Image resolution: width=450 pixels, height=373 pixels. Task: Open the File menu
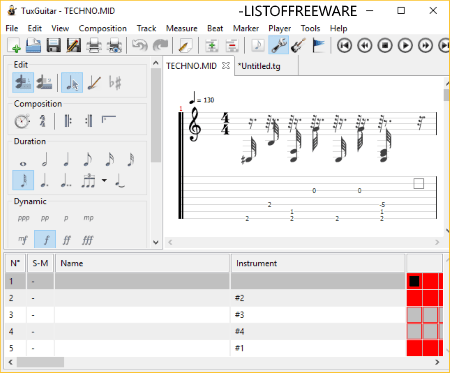[x=12, y=28]
